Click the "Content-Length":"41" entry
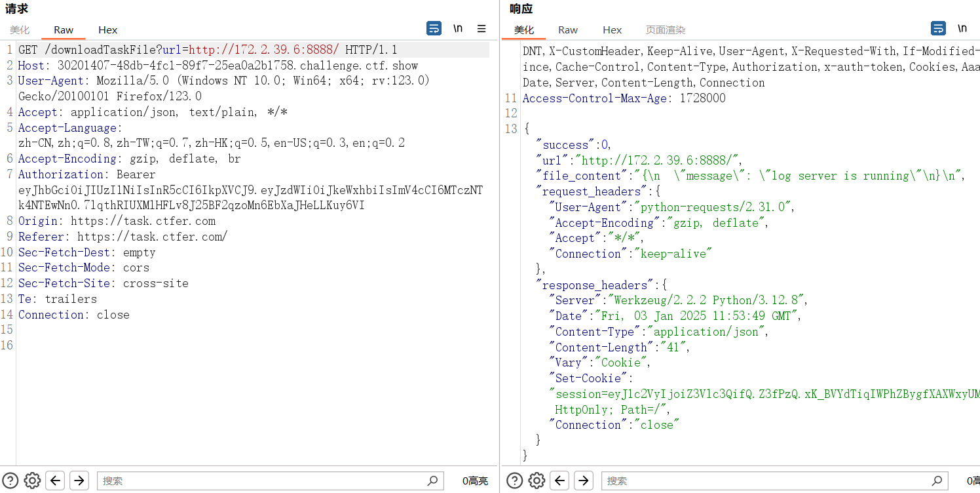The width and height of the screenshot is (980, 493). [x=620, y=347]
